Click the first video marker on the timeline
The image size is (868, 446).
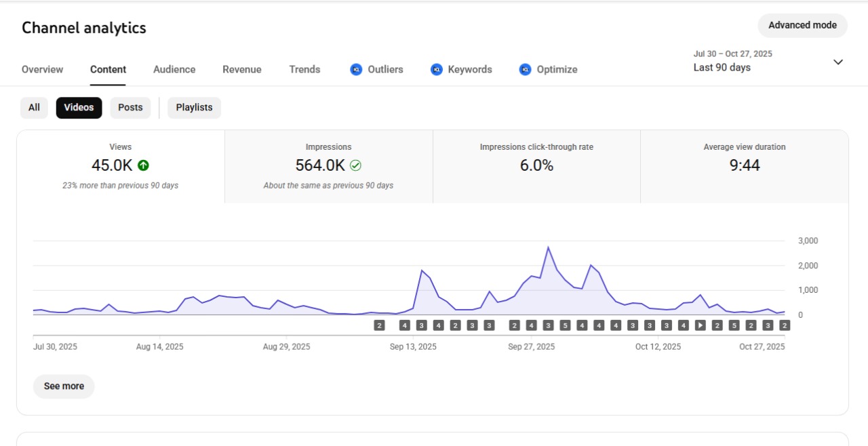379,325
